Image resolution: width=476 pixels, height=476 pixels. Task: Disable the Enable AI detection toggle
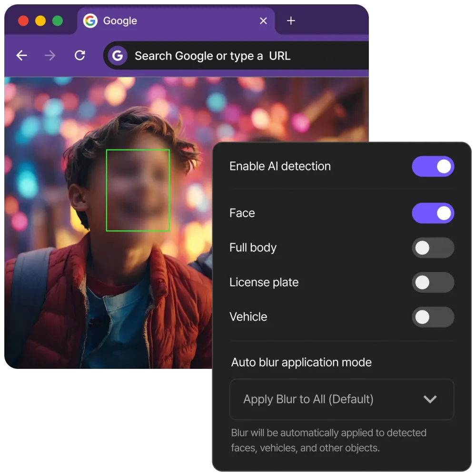pyautogui.click(x=433, y=167)
